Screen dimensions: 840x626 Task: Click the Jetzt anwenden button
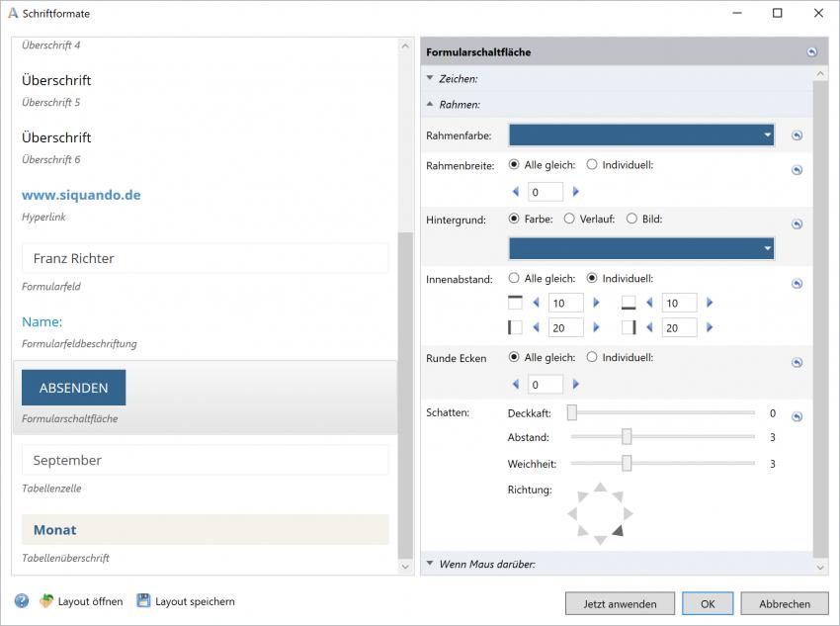coord(620,603)
